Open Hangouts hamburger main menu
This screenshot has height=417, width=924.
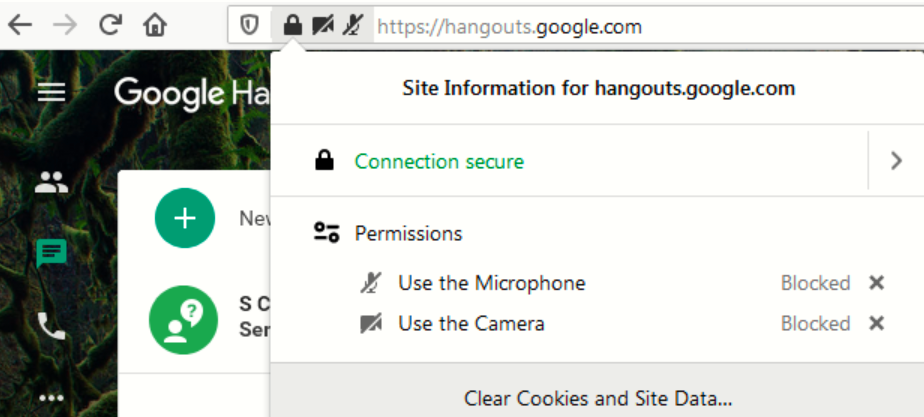tap(51, 92)
